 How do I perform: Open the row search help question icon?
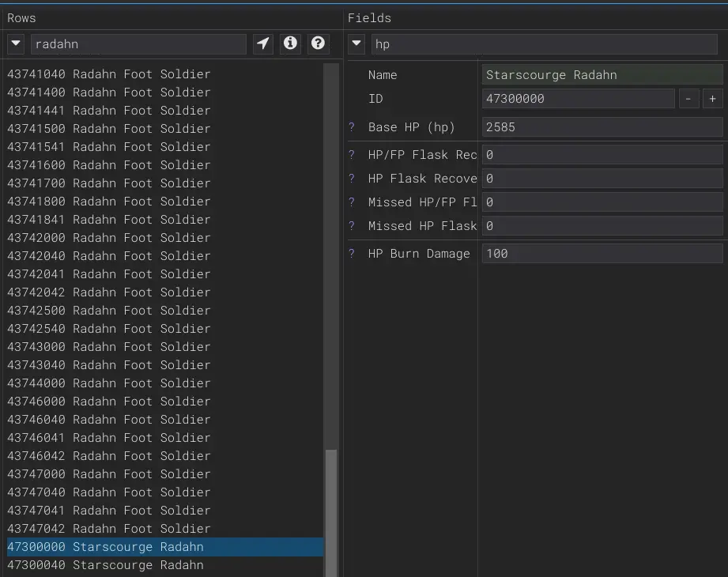pyautogui.click(x=318, y=43)
